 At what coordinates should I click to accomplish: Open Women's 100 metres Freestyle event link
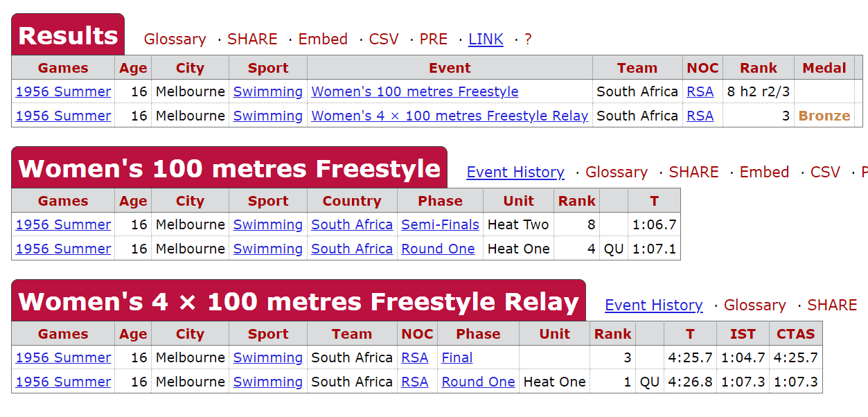pos(414,91)
